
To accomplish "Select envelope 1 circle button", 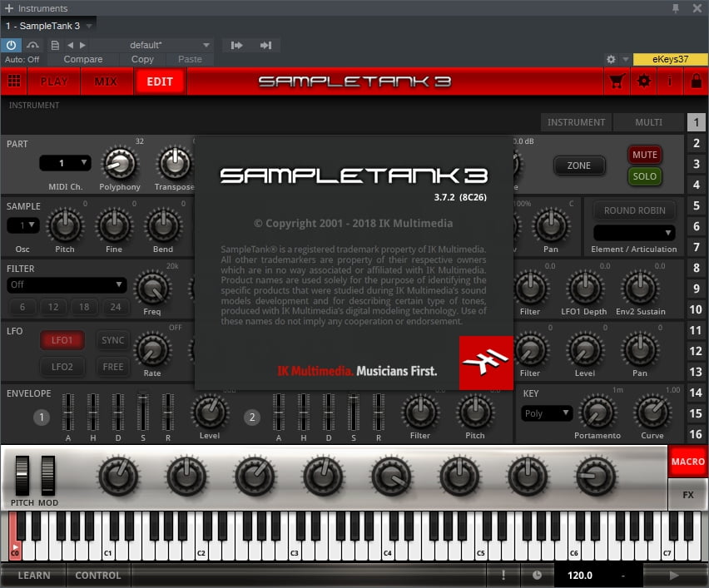I will (x=41, y=418).
